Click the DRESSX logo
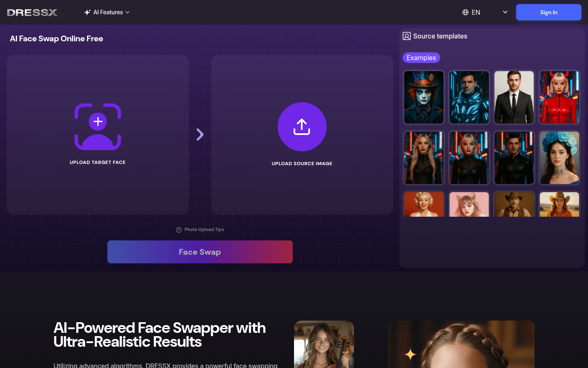 [x=32, y=12]
